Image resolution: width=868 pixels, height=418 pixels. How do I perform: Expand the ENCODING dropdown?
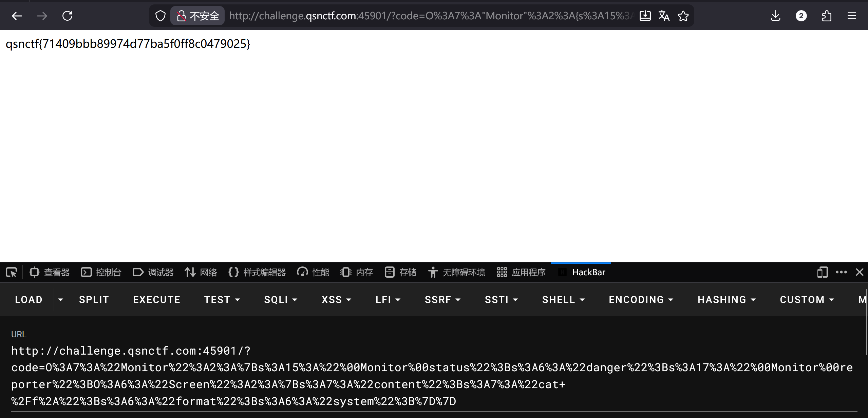[x=641, y=300]
